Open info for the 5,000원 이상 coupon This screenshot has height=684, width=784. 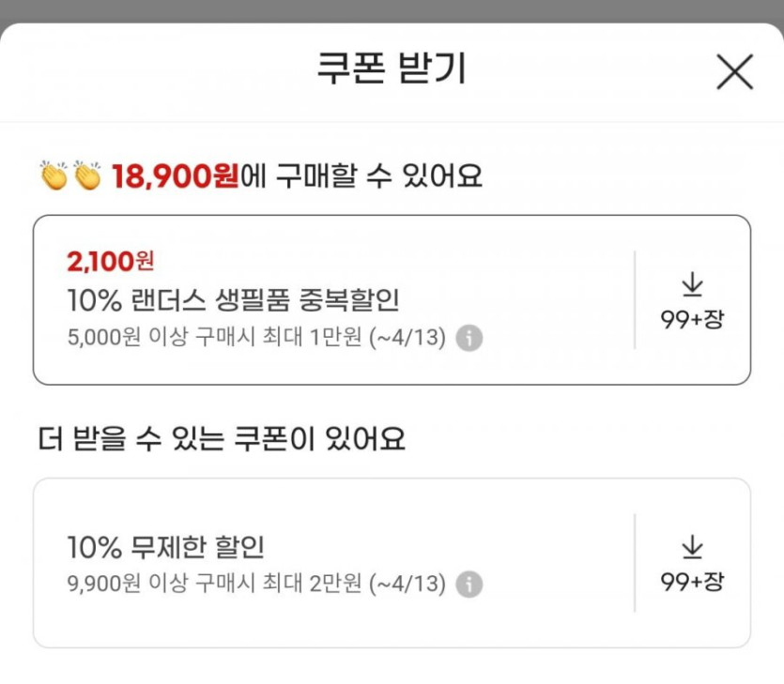pyautogui.click(x=469, y=338)
